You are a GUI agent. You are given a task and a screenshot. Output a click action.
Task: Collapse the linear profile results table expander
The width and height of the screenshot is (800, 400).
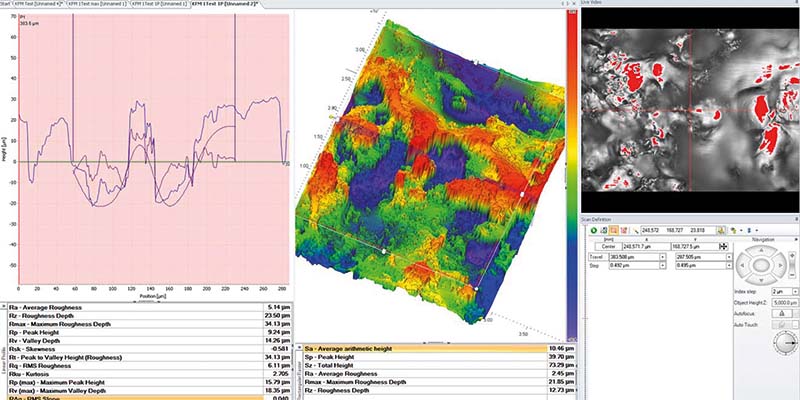[x=4, y=307]
